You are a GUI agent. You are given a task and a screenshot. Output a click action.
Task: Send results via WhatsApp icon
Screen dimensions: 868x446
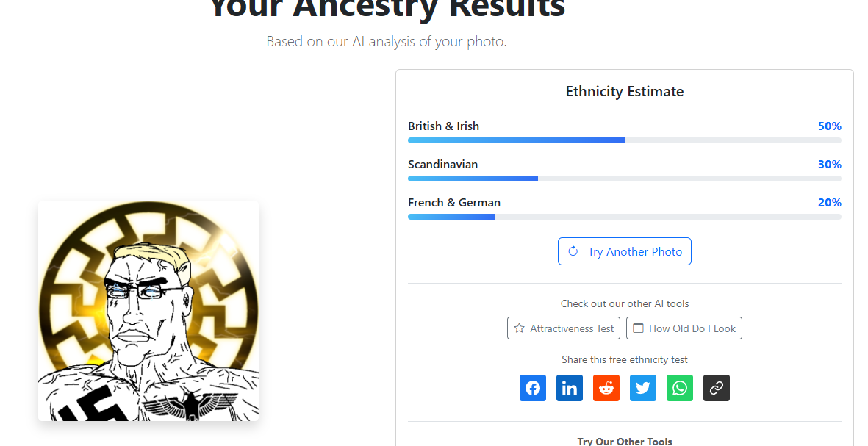click(x=680, y=388)
